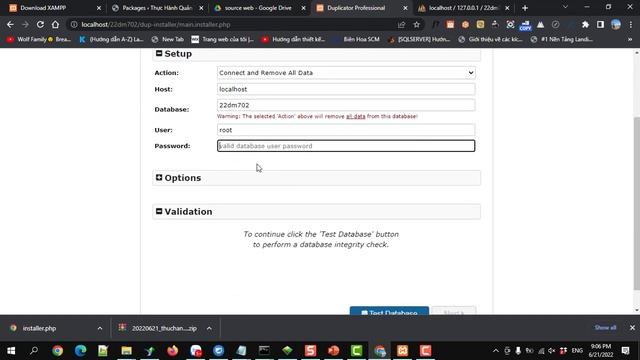Open File Explorer from the taskbar
This screenshot has height=360, width=640.
[x=127, y=351]
